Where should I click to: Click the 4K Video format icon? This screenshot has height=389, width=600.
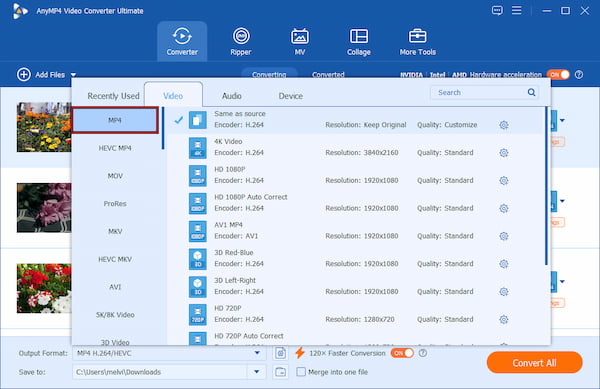[197, 148]
